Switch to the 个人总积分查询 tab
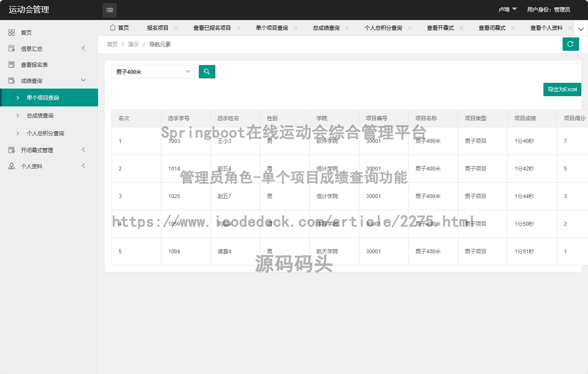588x374 pixels. pyautogui.click(x=383, y=28)
